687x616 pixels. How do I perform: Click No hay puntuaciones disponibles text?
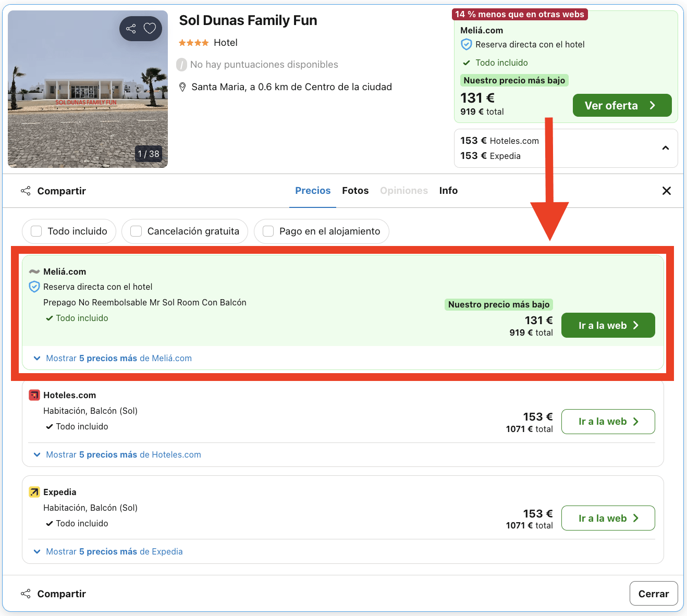(x=264, y=65)
